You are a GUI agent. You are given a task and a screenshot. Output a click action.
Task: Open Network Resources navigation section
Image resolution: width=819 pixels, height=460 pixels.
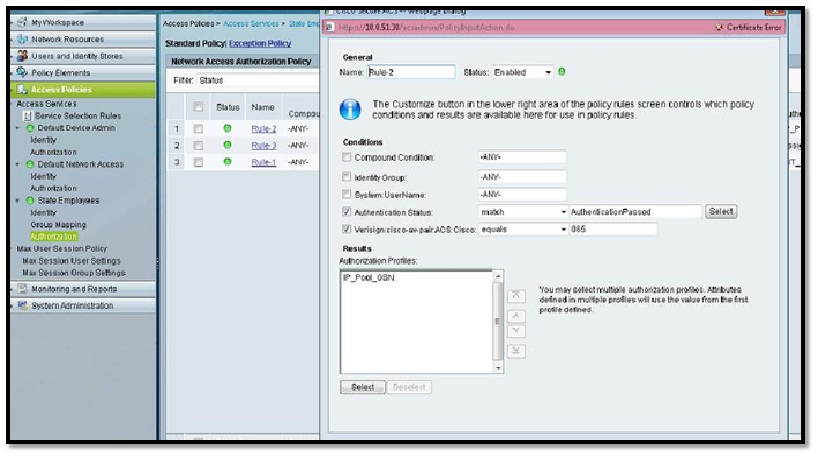[x=83, y=39]
